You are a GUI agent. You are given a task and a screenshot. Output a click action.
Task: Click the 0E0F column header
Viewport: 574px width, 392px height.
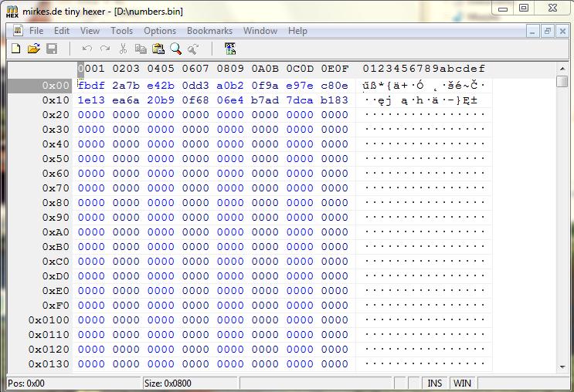pyautogui.click(x=335, y=69)
